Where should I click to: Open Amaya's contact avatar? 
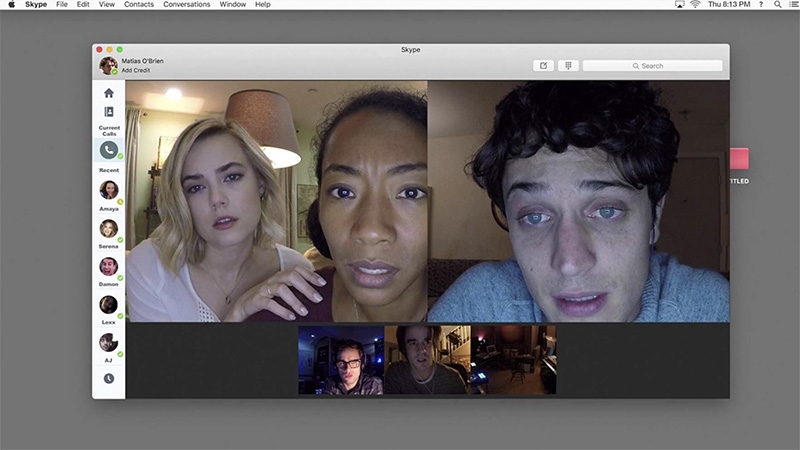point(109,190)
